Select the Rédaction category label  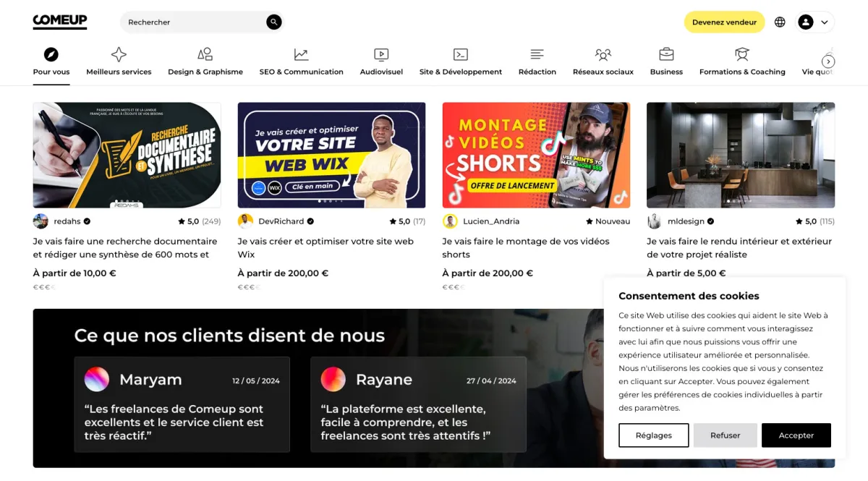click(x=537, y=72)
